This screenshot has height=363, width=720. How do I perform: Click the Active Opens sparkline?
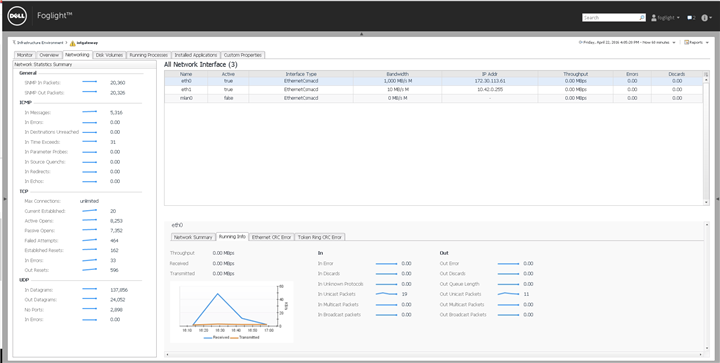pyautogui.click(x=90, y=221)
